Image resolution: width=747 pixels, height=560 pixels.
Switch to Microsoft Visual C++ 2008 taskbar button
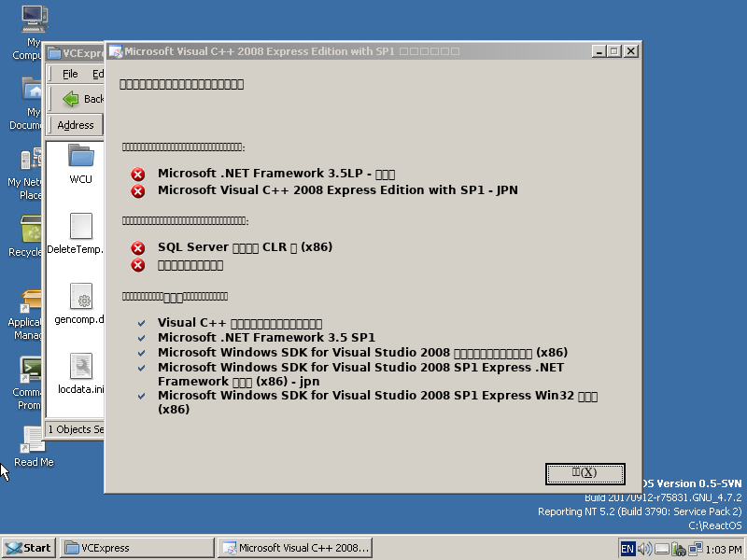(x=295, y=548)
